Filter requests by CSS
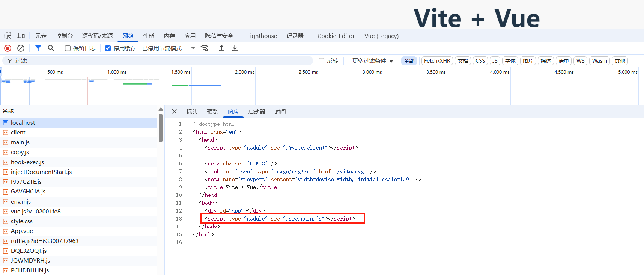Viewport: 644px width, 275px height. pos(480,60)
